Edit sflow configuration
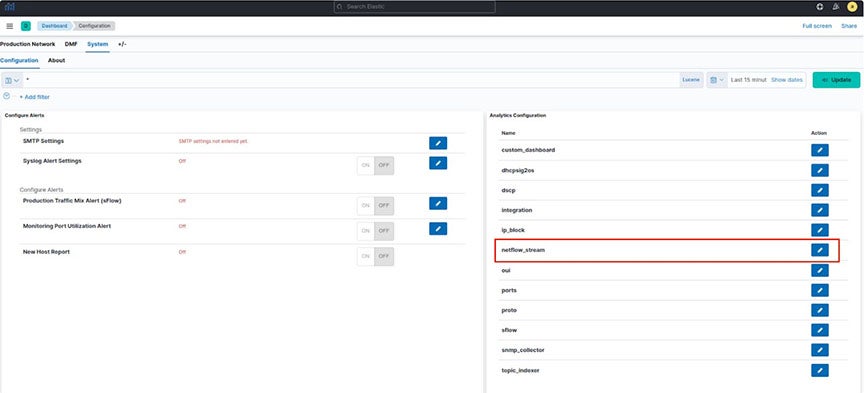Screen dimensions: 864x393 click(819, 330)
